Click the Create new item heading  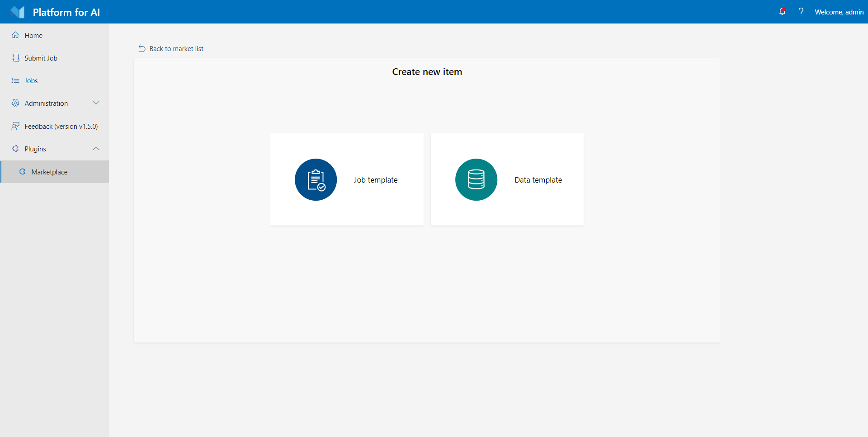click(427, 72)
